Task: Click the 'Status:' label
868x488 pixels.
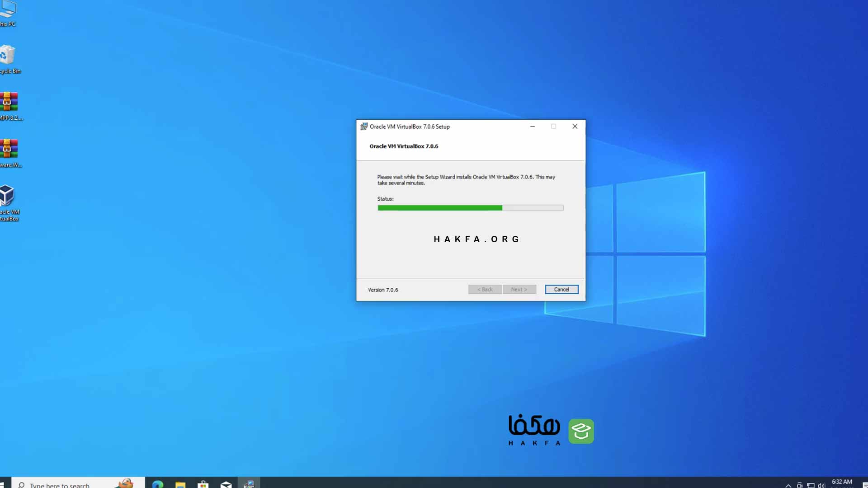Action: [x=386, y=199]
